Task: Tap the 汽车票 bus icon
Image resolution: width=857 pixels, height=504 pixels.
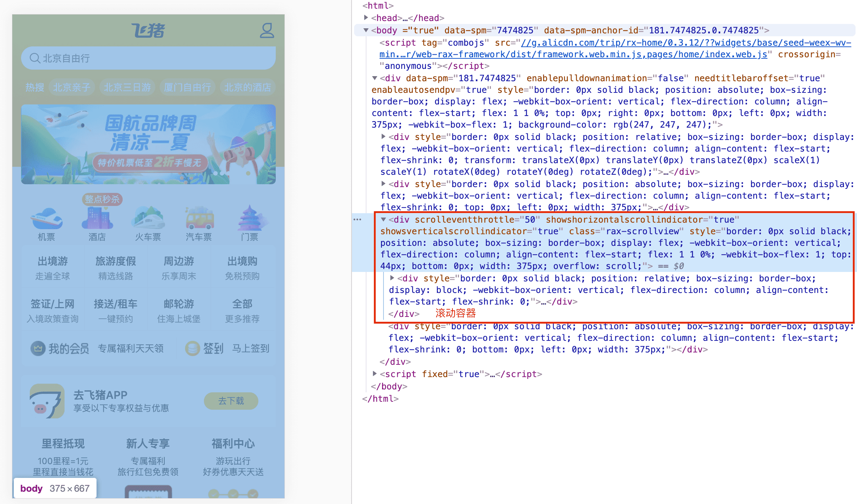Action: [x=199, y=218]
